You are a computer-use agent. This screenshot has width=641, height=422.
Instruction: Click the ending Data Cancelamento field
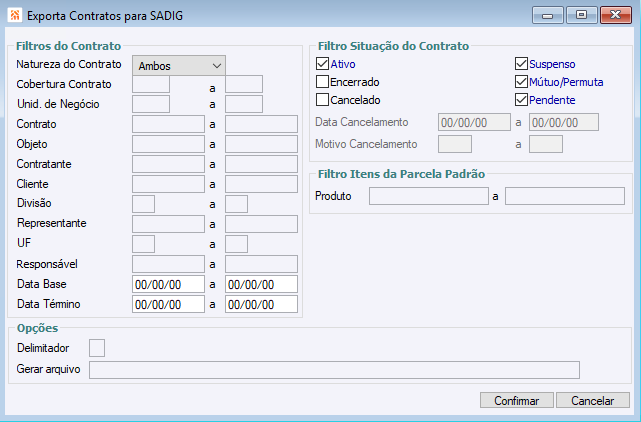(564, 122)
